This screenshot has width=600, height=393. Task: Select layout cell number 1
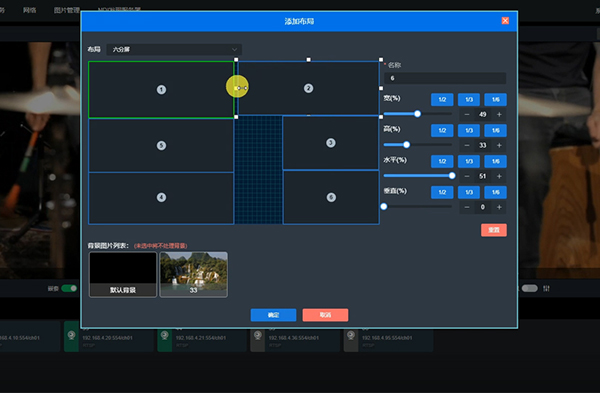161,90
